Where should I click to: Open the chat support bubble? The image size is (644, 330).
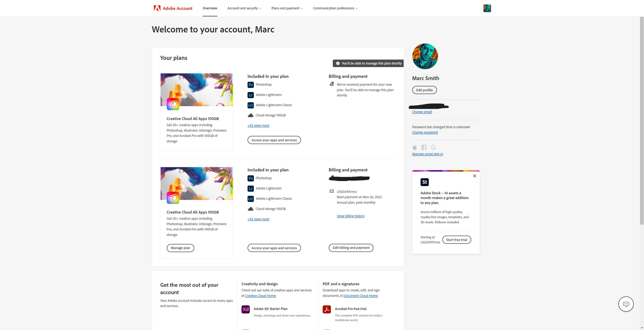626,304
